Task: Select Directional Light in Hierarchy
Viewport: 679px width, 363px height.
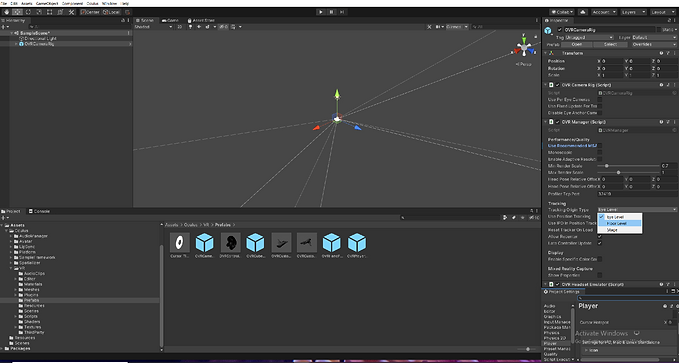Action: pos(40,39)
